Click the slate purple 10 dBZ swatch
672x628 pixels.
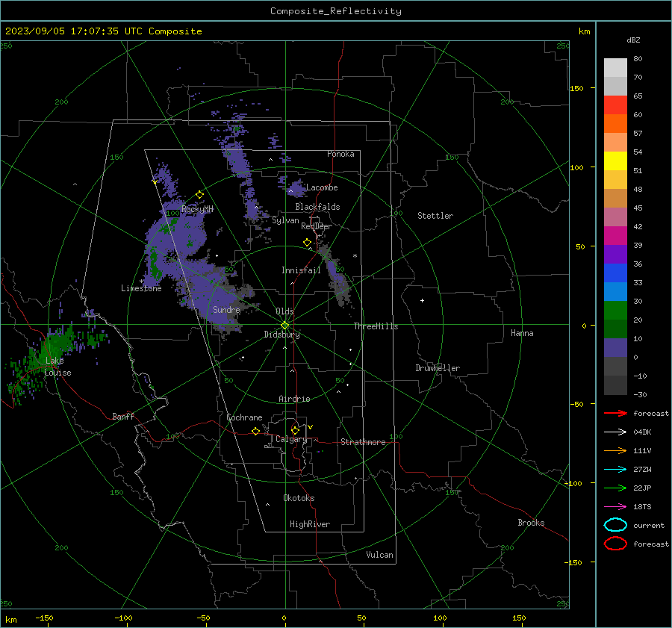tap(615, 348)
